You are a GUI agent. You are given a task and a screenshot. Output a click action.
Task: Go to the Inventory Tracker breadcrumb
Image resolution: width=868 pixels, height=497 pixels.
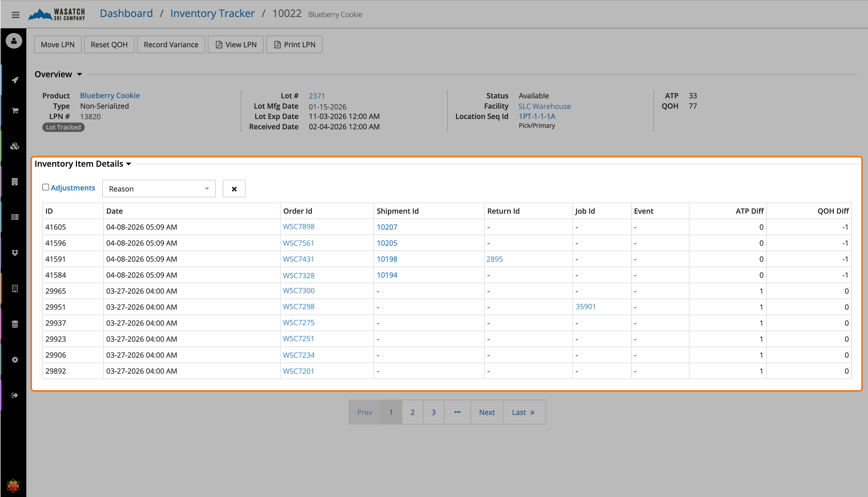[x=213, y=13]
